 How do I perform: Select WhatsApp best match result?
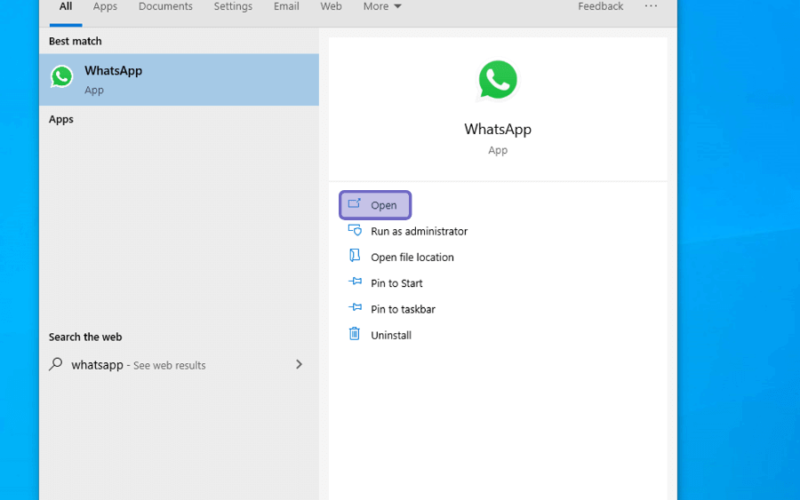click(x=179, y=80)
